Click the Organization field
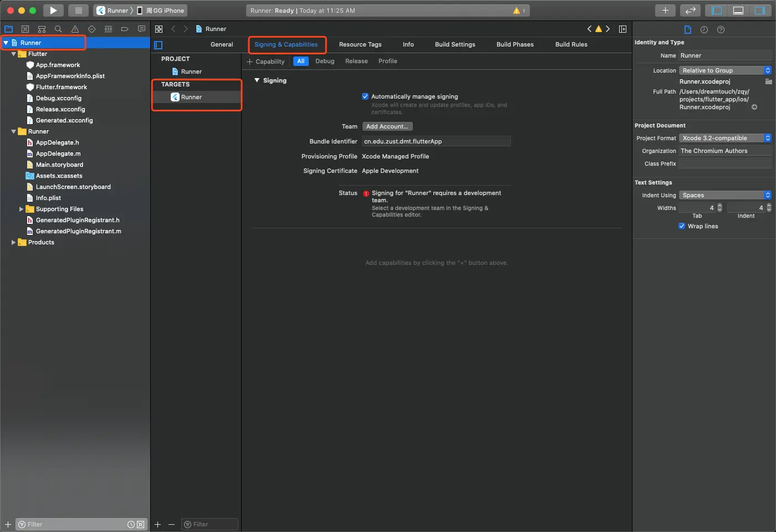Image resolution: width=776 pixels, height=532 pixels. pos(726,151)
